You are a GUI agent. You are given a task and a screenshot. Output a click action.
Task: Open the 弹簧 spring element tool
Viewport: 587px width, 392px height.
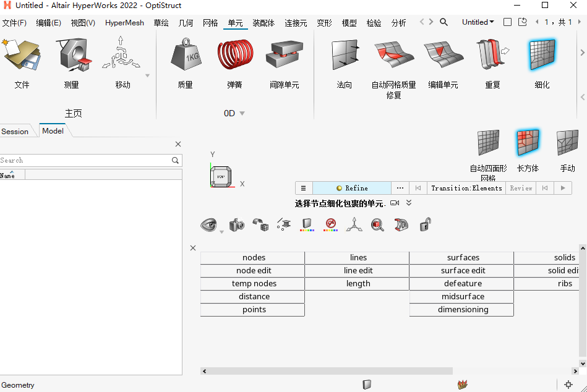[234, 62]
